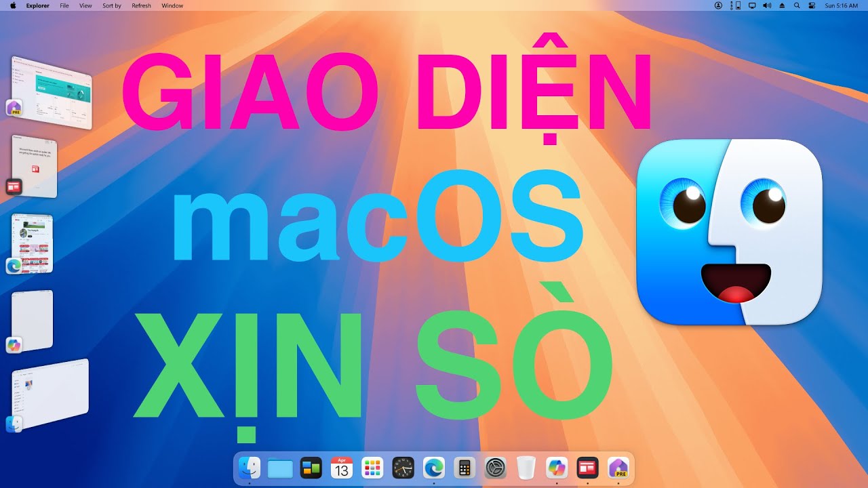Open the Explorer menu
This screenshot has height=488, width=868.
click(37, 5)
